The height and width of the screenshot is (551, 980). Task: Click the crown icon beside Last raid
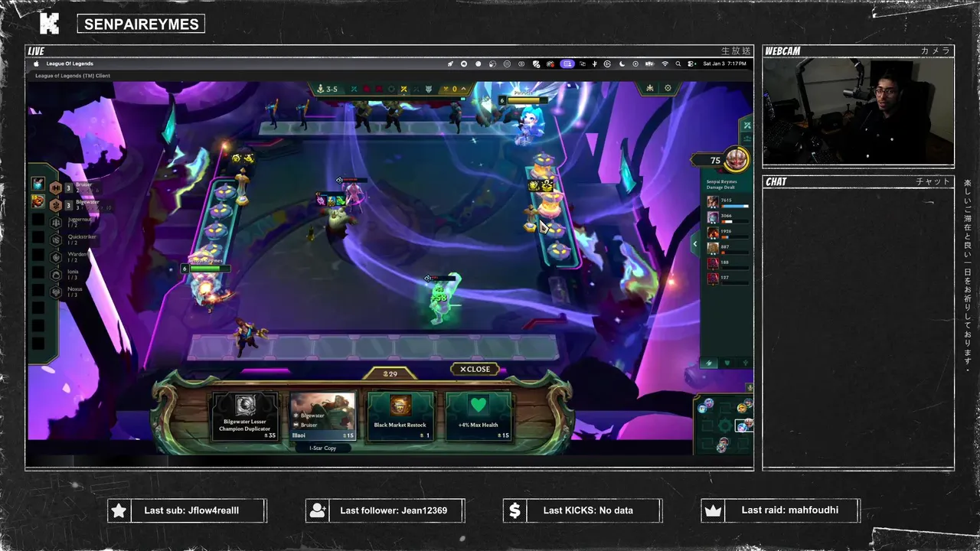pos(713,510)
